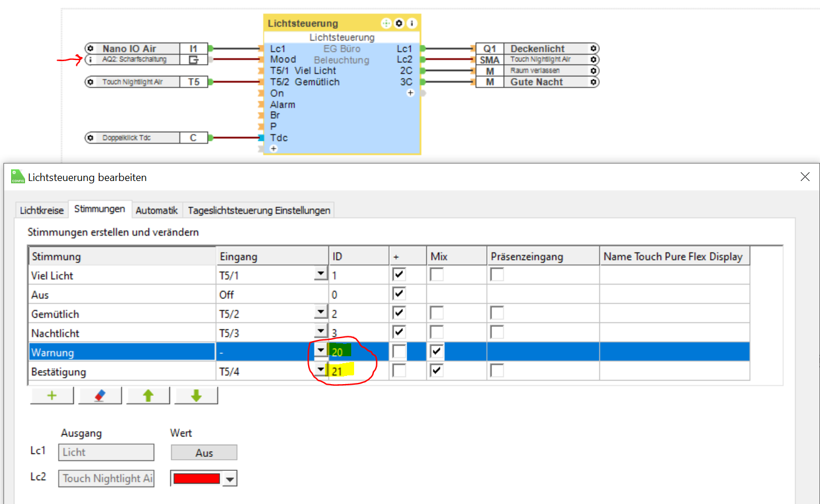
Task: Switch to the Lichtkreise tab
Action: (x=41, y=210)
